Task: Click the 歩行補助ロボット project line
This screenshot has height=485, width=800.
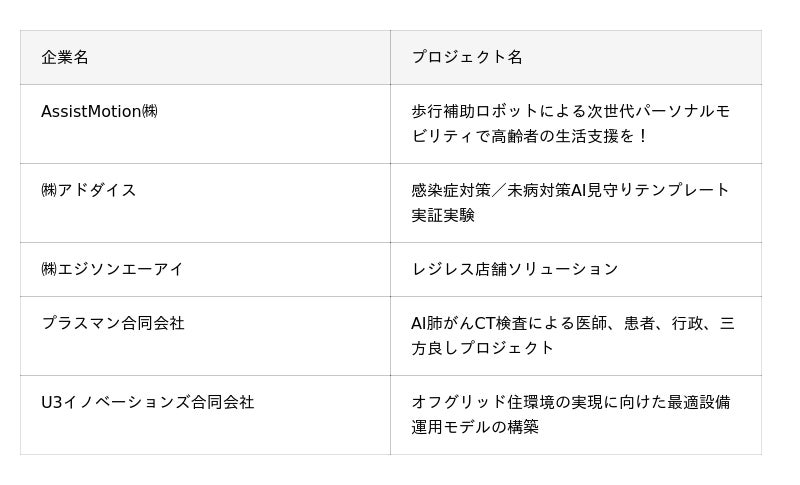Action: [570, 111]
